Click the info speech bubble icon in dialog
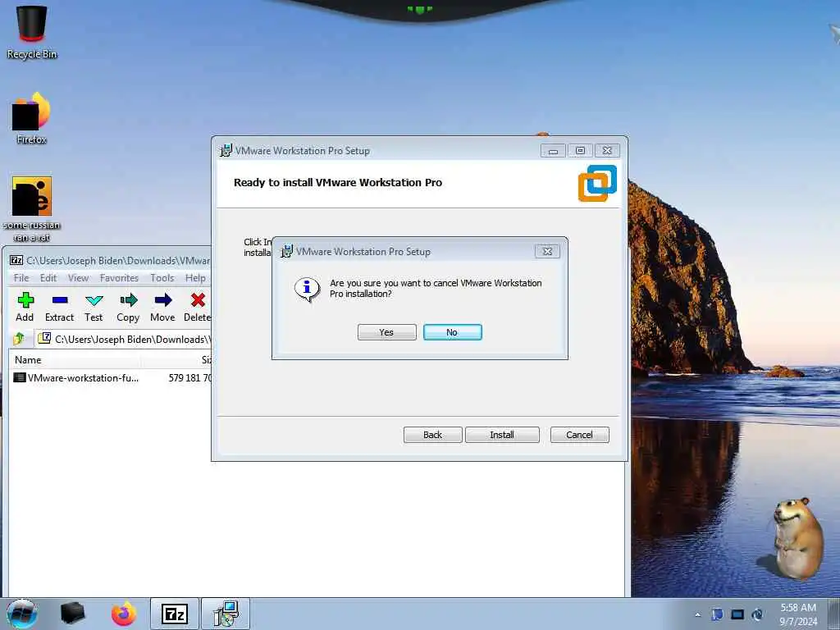Viewport: 840px width, 630px height. click(x=307, y=290)
